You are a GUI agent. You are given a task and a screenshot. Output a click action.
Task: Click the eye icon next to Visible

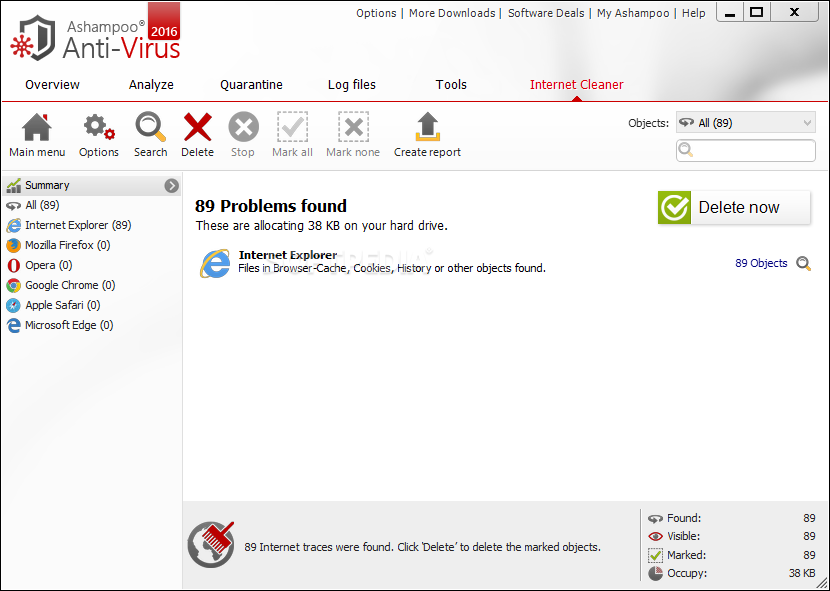pyautogui.click(x=655, y=536)
